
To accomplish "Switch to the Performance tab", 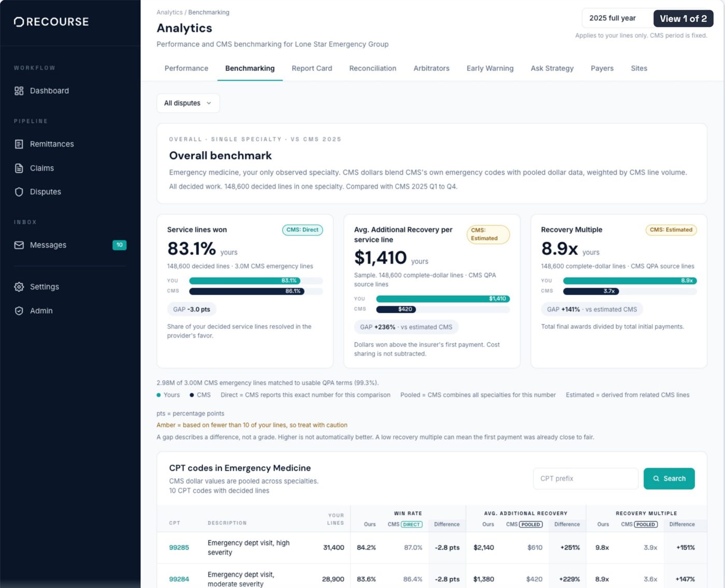I will coord(186,68).
